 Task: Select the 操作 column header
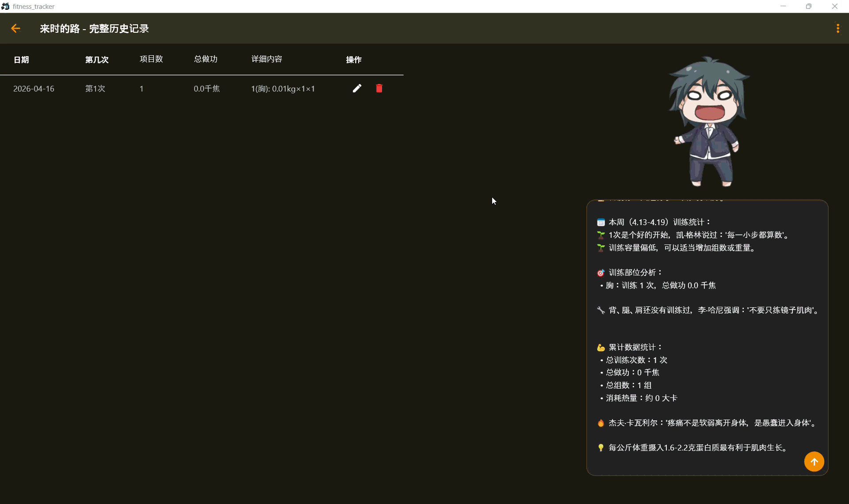pyautogui.click(x=354, y=60)
